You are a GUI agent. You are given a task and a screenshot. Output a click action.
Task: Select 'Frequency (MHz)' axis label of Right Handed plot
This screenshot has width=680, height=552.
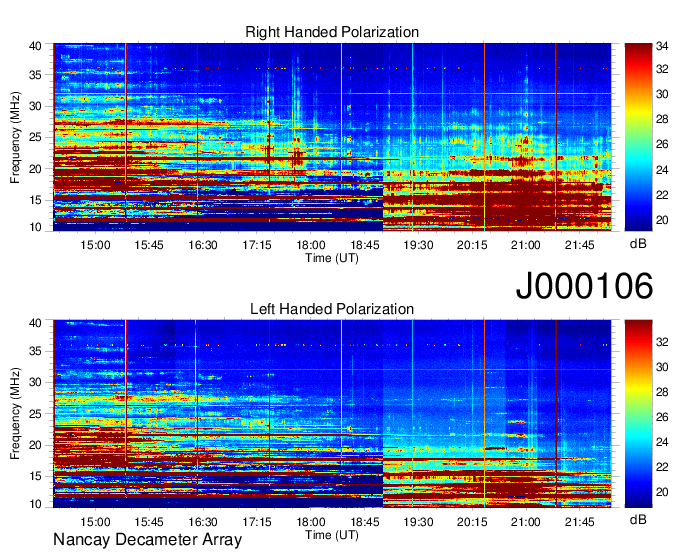coord(15,137)
